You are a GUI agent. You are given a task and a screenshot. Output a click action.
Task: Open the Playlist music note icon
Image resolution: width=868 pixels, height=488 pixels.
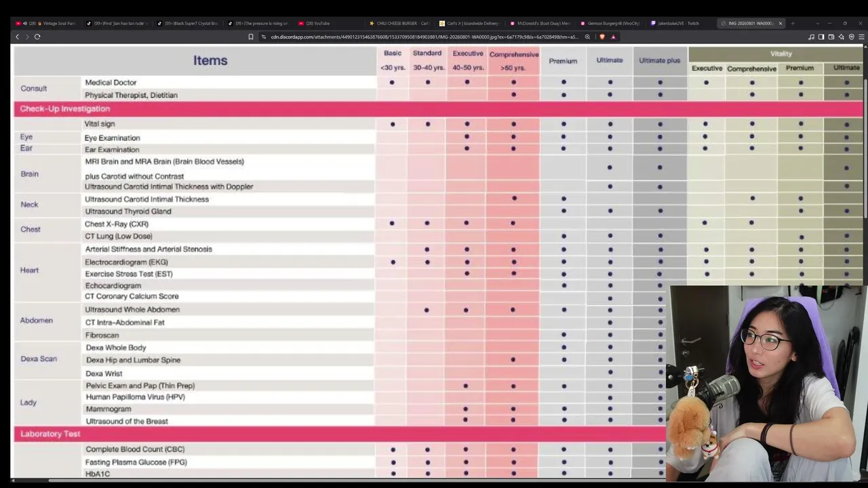(x=811, y=37)
